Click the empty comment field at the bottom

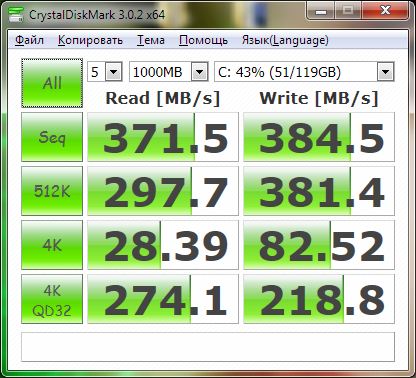208,347
